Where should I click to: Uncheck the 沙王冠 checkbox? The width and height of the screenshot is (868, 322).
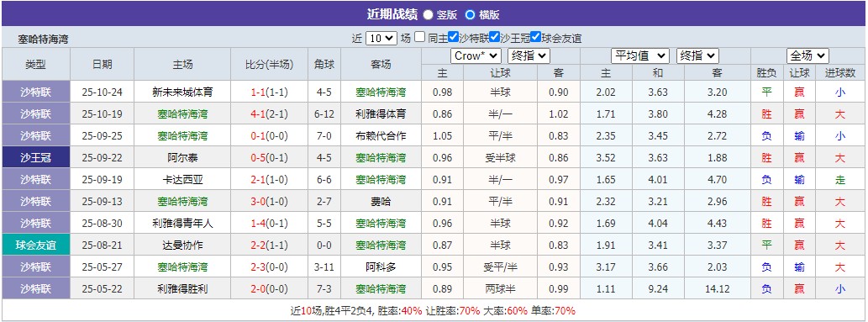coord(494,37)
